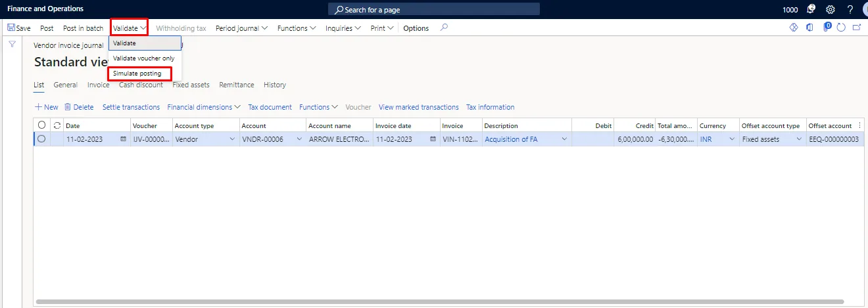Image resolution: width=868 pixels, height=308 pixels.
Task: Select the row checkbox for the 11-02-2023 line
Action: pyautogui.click(x=42, y=139)
